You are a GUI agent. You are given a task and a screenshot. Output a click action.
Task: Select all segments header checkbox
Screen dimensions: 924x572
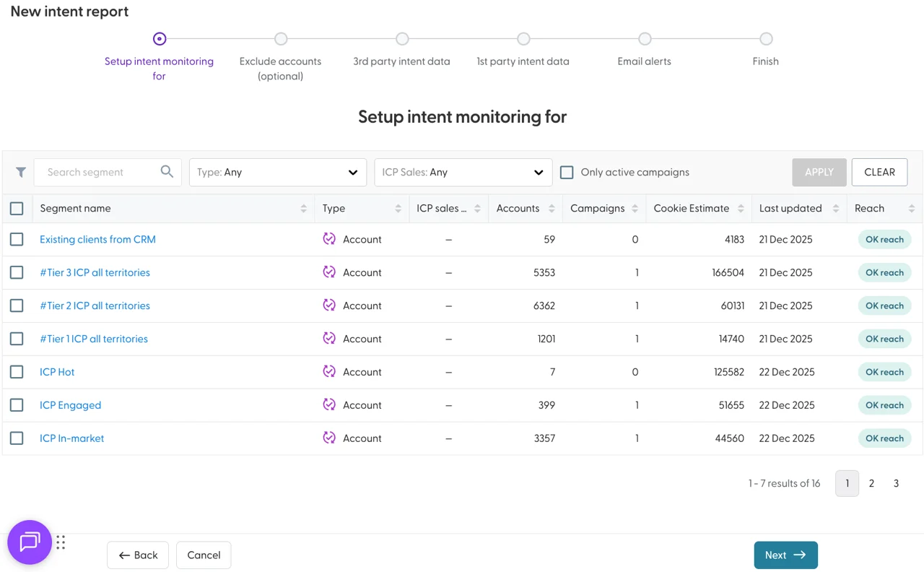[17, 209]
